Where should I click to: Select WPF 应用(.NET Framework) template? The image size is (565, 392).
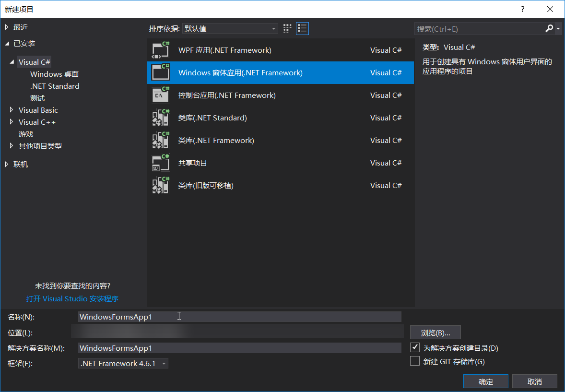[x=280, y=50]
